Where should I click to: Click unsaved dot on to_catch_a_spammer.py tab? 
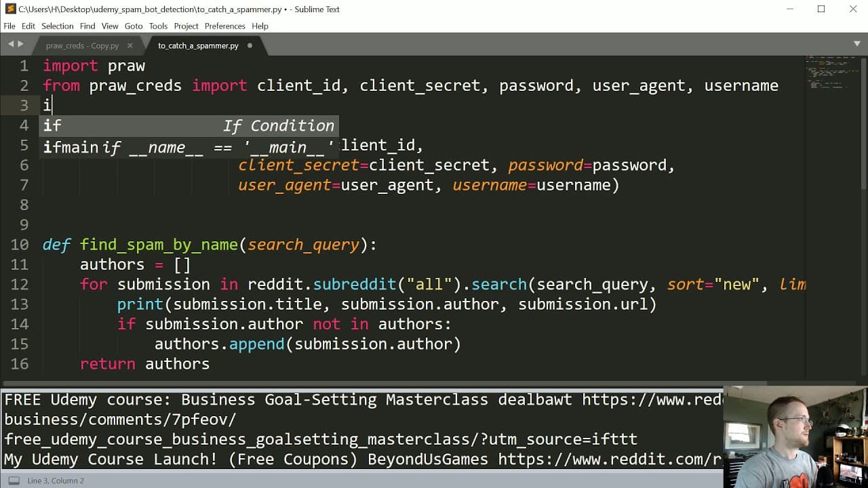(250, 45)
